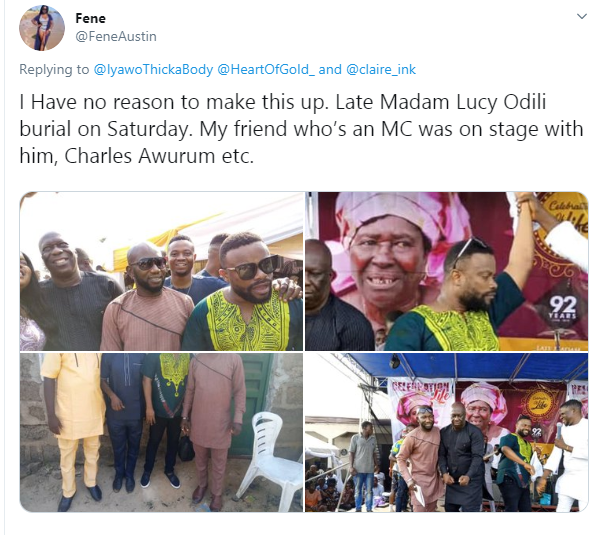The width and height of the screenshot is (603, 535).
Task: Click the tweet text about Lucy Odili burial
Action: [x=302, y=129]
